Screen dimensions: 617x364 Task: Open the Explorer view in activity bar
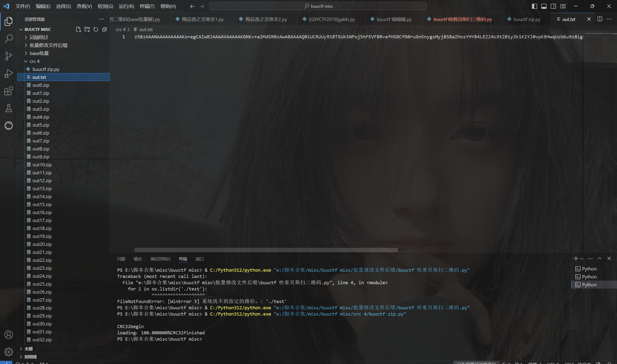coord(9,21)
